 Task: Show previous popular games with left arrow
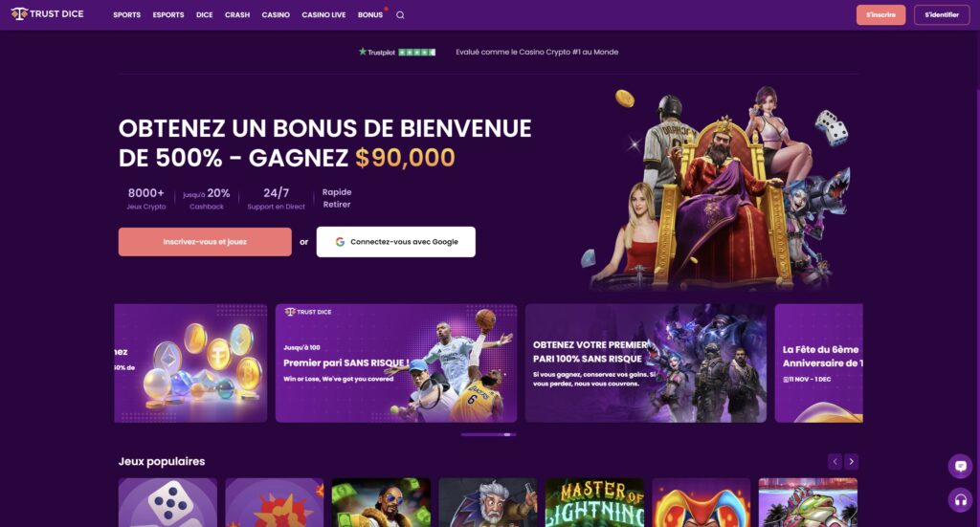[835, 461]
